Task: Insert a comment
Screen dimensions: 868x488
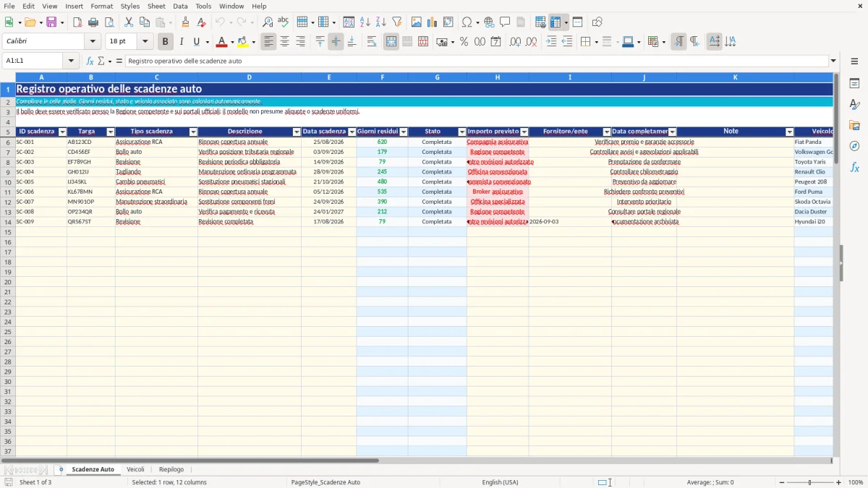Action: click(x=506, y=22)
